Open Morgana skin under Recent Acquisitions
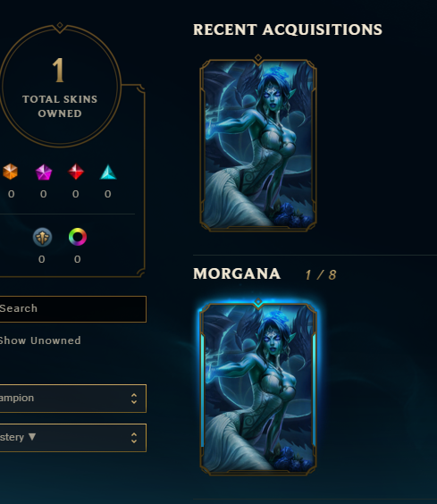This screenshot has height=504, width=437. 258,145
